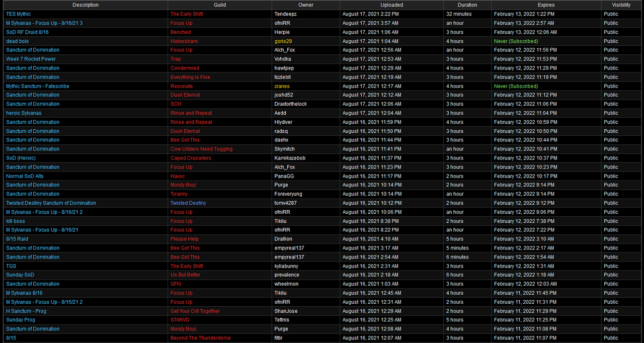The image size is (644, 343).
Task: Select Public visibility in TES Mythic row
Action: pos(611,14)
